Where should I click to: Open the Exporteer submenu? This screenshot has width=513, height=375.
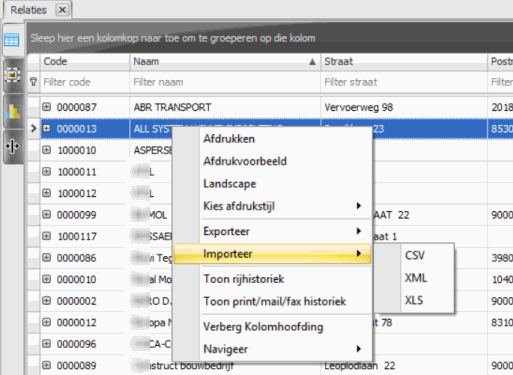272,231
